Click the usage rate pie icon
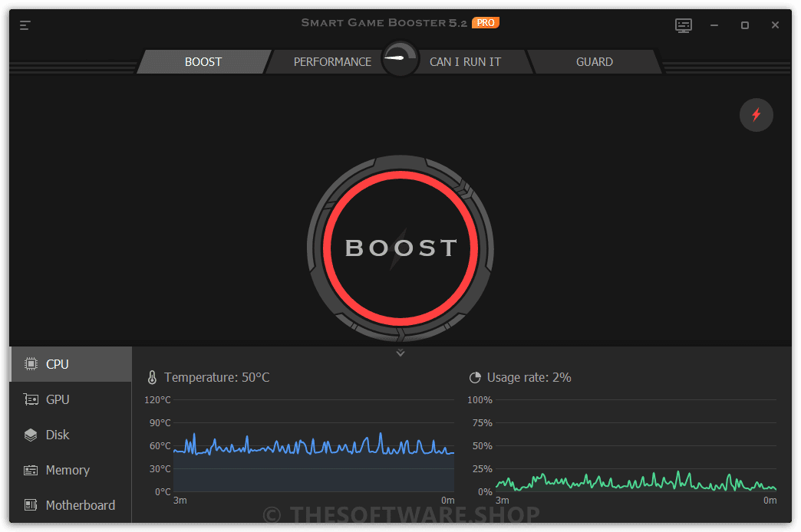This screenshot has width=801, height=532. pos(475,378)
